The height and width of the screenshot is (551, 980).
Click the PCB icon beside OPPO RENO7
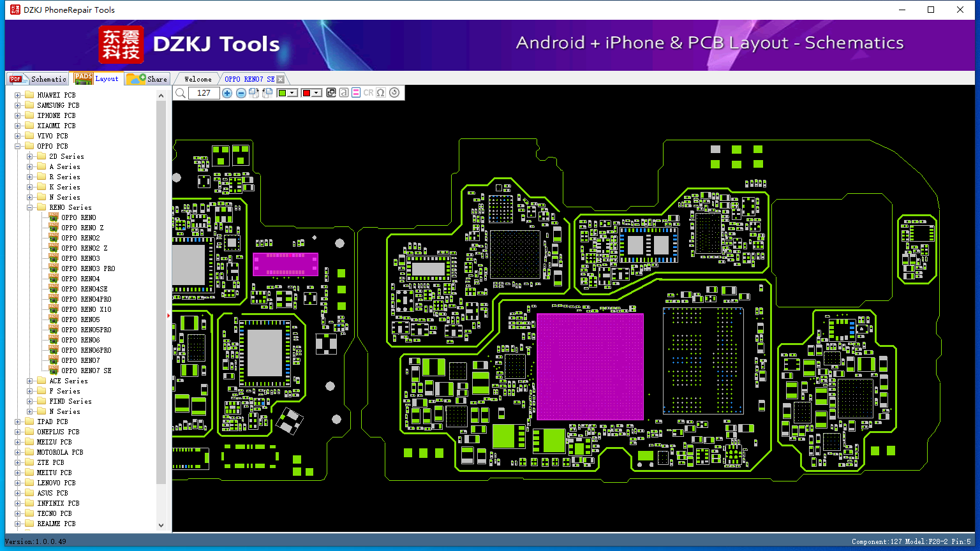tap(54, 360)
